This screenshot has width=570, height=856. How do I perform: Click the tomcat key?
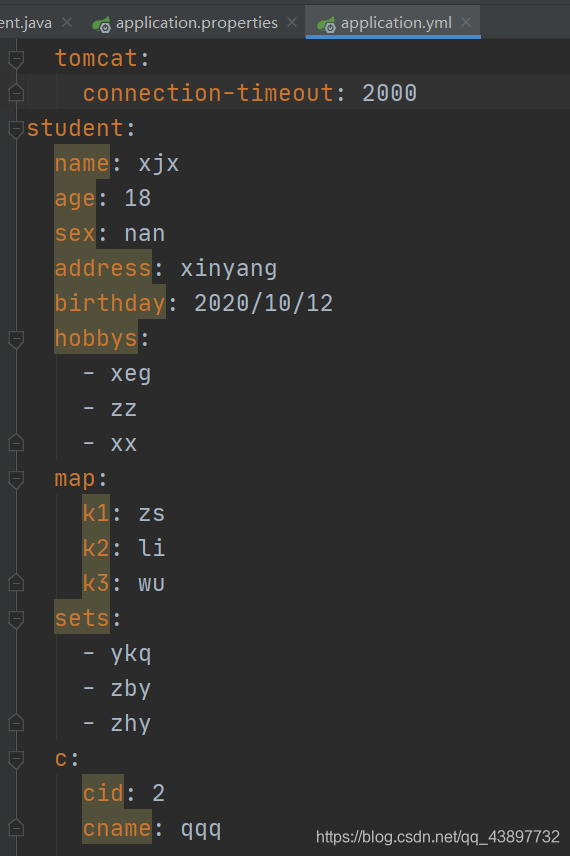(96, 58)
